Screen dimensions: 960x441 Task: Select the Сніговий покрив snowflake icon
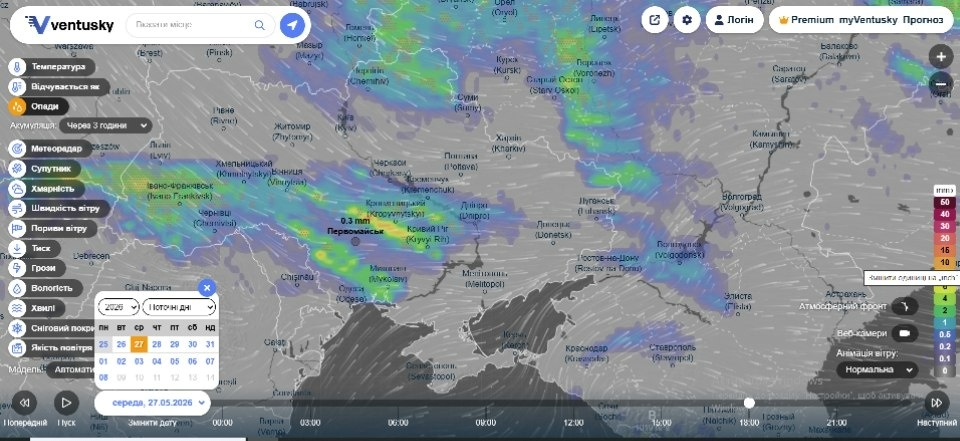coord(17,328)
